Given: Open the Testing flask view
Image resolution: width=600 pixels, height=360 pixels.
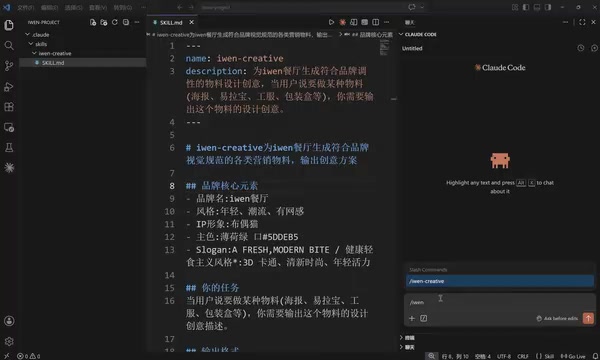Looking at the screenshot, I should coord(9,148).
